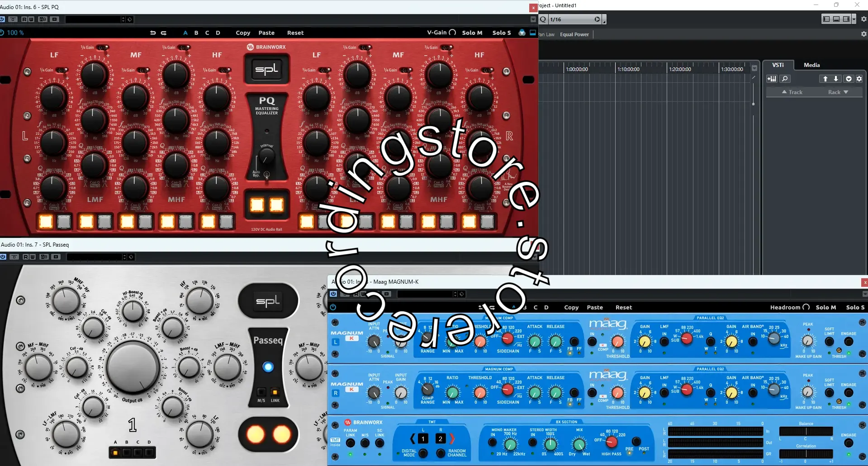Click Copy in the Maag MAGNUM-K toolbar
This screenshot has height=466, width=868.
tap(571, 308)
